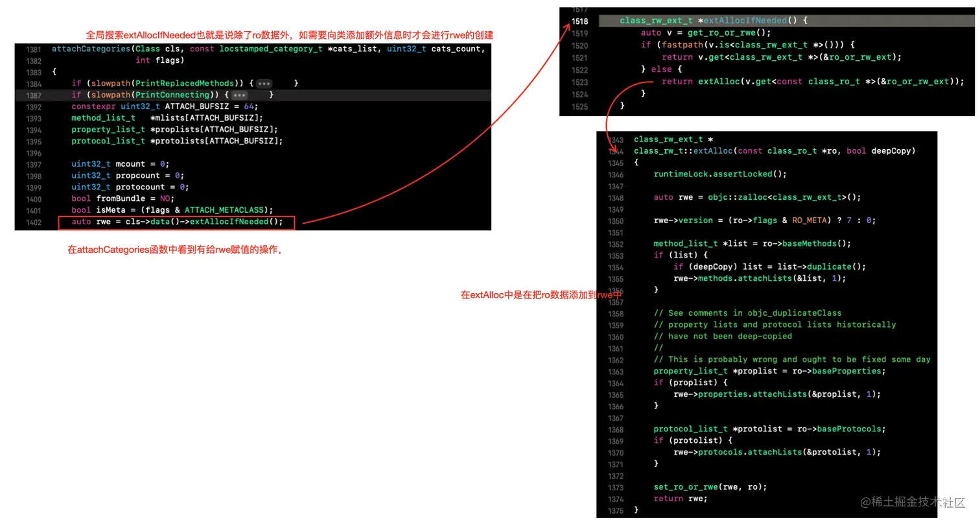This screenshot has width=980, height=524.
Task: Click 'runtimeLock.assertLocked();' line
Action: (x=720, y=174)
